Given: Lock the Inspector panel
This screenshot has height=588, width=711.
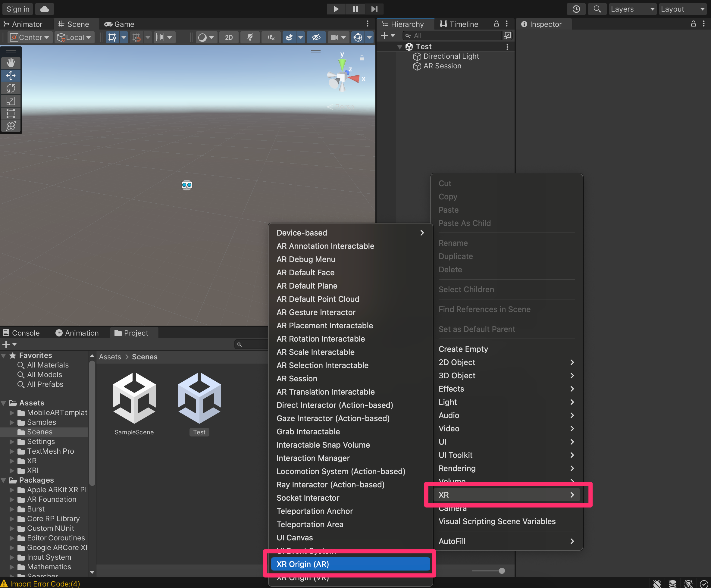Looking at the screenshot, I should pyautogui.click(x=693, y=24).
